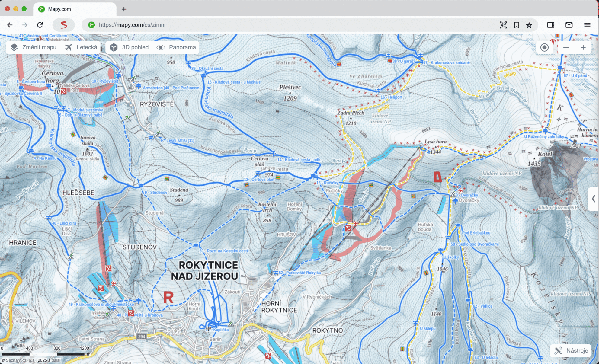Bookmark this page with bookmark icon
The image size is (599, 364).
(517, 25)
